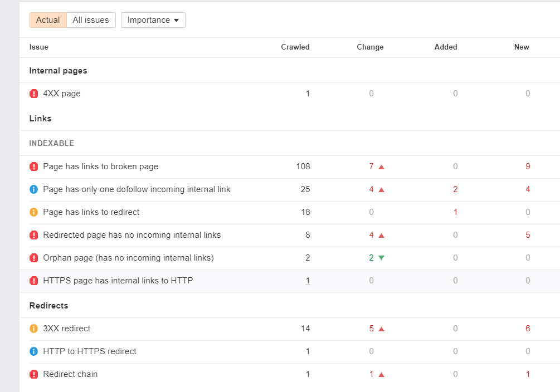Click the Added value 2 for dofollow link row
The height and width of the screenshot is (392, 560).
coord(455,189)
